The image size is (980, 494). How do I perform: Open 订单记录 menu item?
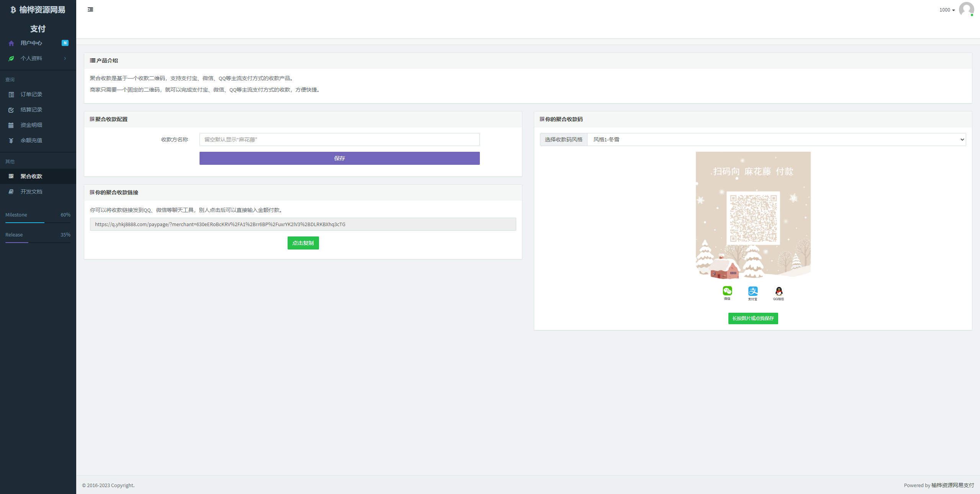(x=38, y=94)
